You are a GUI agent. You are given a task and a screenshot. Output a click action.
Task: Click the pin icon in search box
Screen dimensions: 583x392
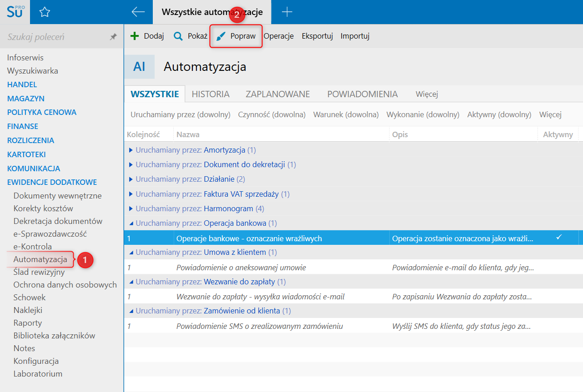113,37
